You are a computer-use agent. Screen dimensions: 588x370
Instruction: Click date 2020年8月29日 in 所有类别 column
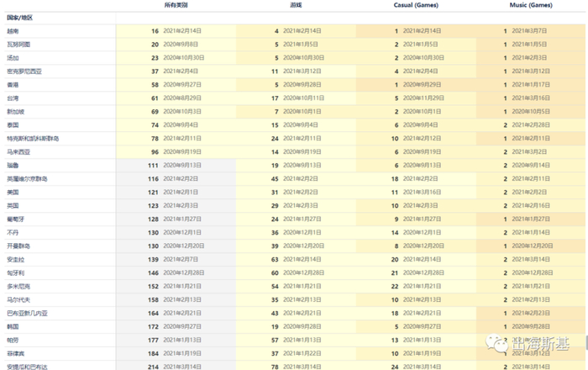point(182,98)
